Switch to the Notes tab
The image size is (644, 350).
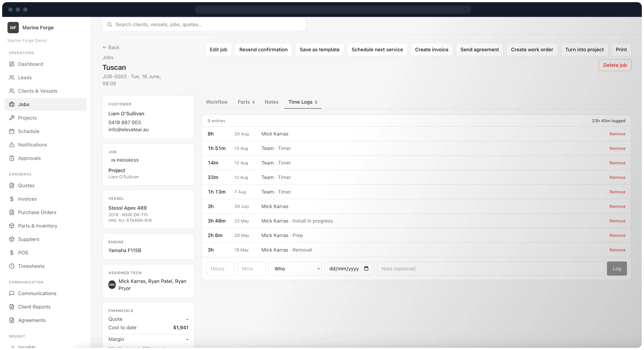[x=272, y=102]
